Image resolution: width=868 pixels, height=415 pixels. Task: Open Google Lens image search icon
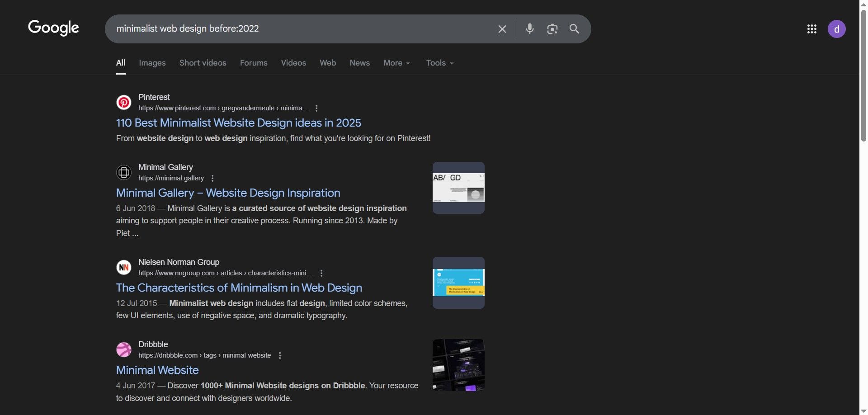552,29
